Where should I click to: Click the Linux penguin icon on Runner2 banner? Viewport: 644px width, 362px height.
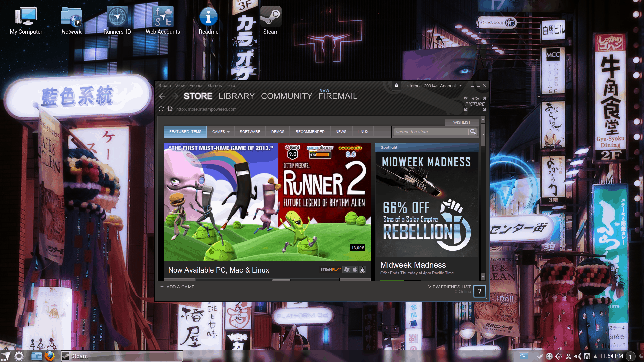(362, 269)
